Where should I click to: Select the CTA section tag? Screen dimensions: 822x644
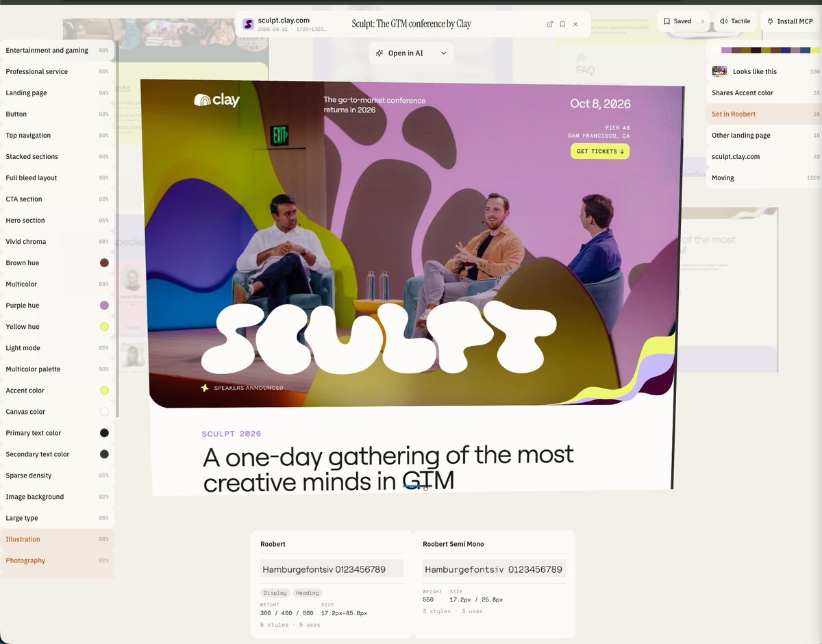click(x=57, y=199)
